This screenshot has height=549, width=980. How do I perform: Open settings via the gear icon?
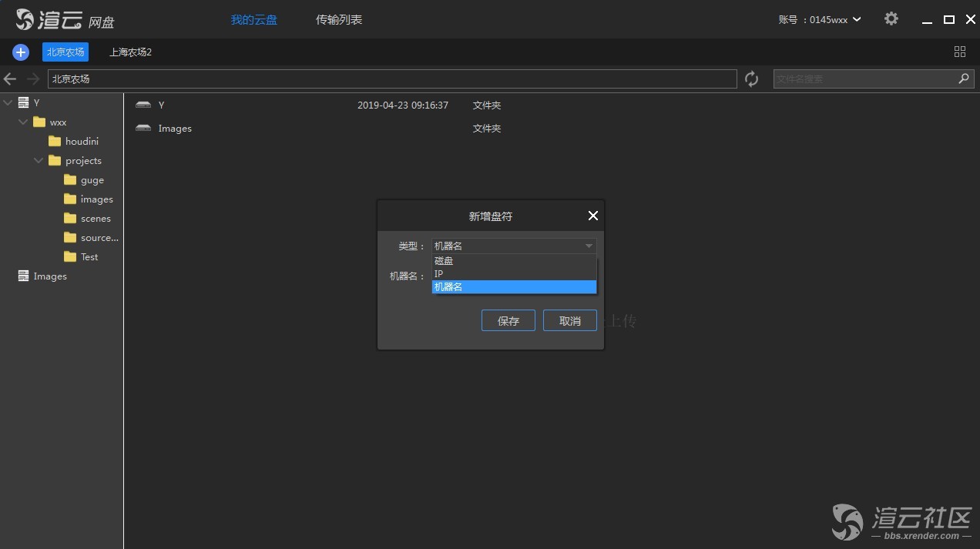pyautogui.click(x=891, y=19)
